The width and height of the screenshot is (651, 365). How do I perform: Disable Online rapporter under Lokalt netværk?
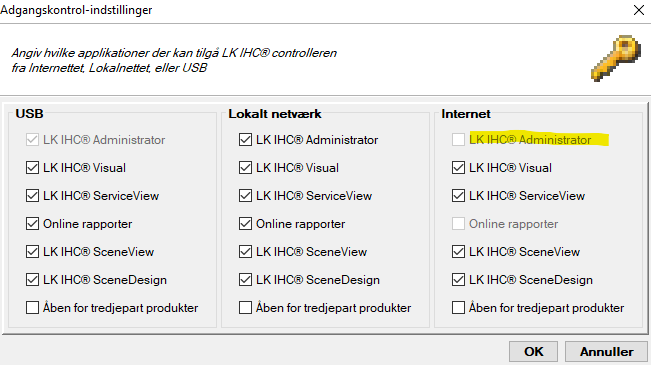[x=245, y=224]
